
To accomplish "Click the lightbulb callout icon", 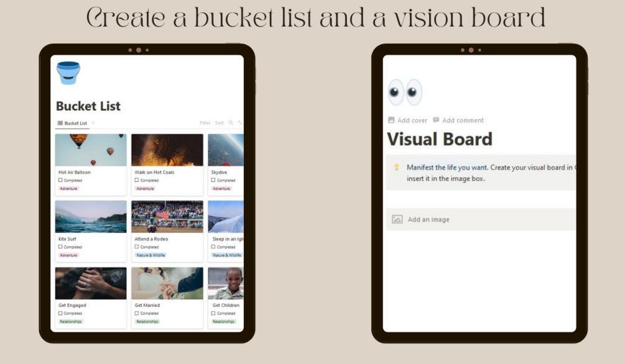I will 396,167.
